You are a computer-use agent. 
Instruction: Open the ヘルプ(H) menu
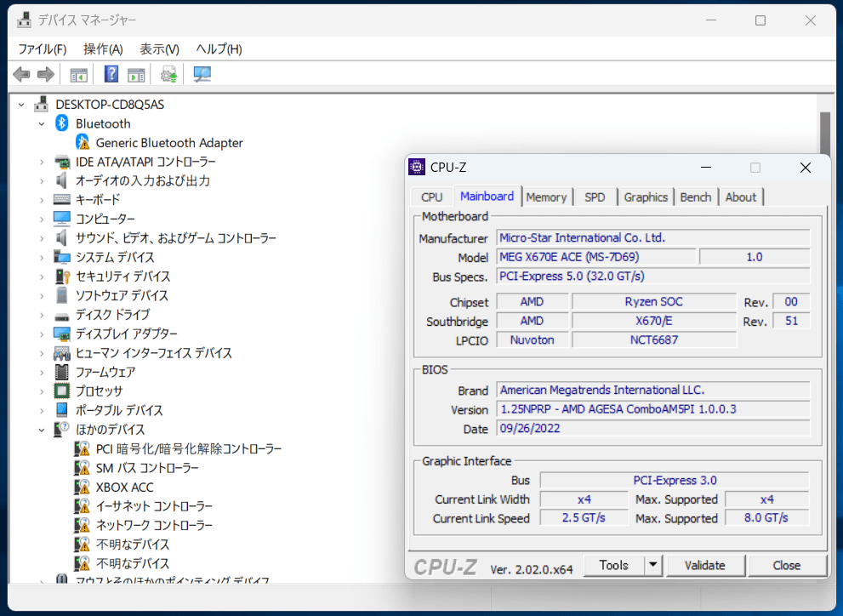[x=219, y=49]
